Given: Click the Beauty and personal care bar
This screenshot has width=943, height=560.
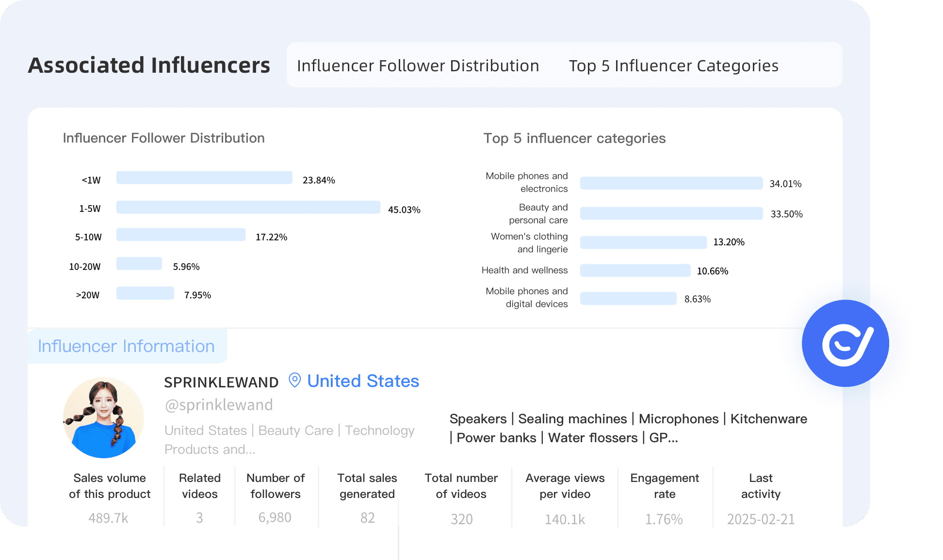Looking at the screenshot, I should (671, 214).
